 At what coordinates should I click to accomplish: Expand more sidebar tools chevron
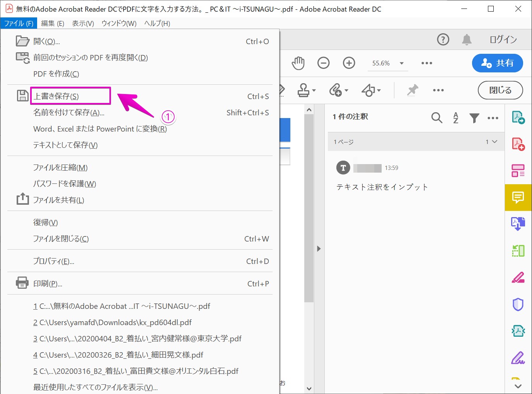coord(518,386)
